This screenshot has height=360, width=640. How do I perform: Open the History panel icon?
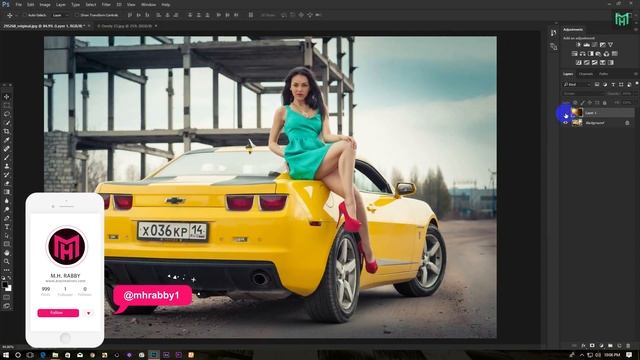pyautogui.click(x=553, y=33)
